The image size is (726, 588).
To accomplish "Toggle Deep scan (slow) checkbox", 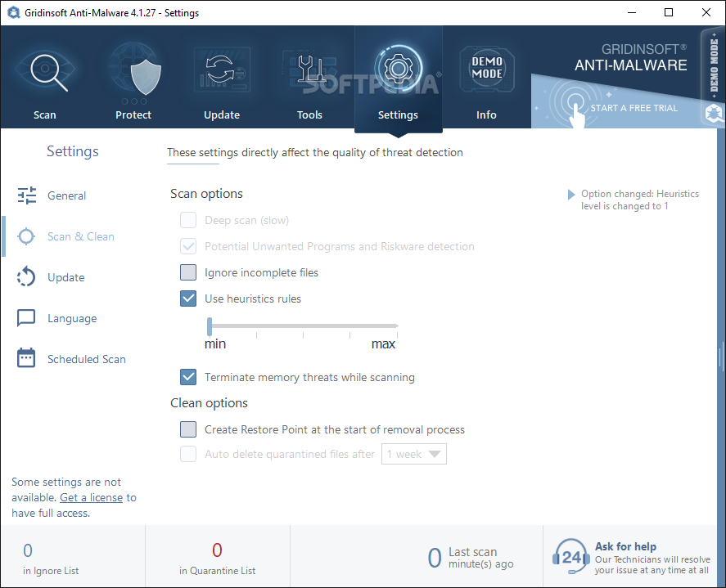I will coord(188,220).
